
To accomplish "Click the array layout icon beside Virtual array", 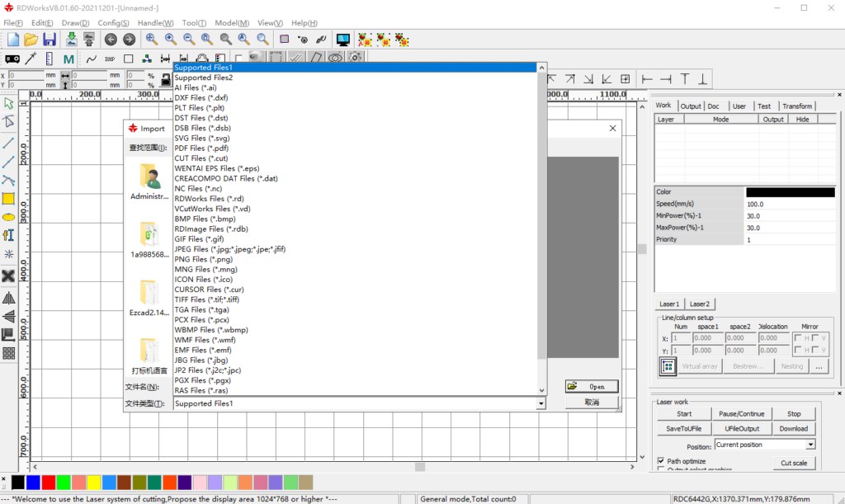I will [x=668, y=366].
